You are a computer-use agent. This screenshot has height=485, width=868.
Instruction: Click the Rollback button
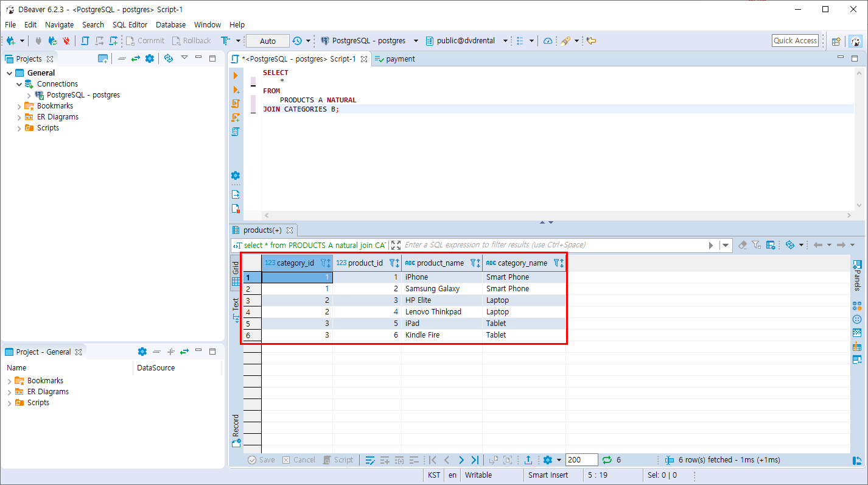191,41
